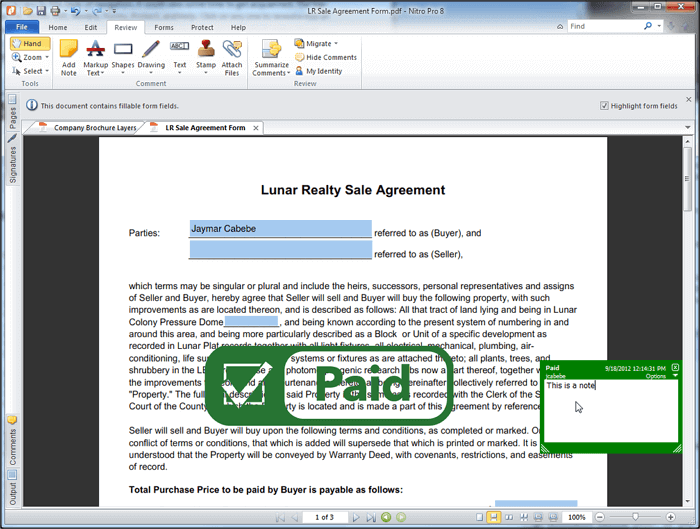Screen dimensions: 700x529
Task: Click the Print icon in quick access toolbar
Action: [x=55, y=11]
